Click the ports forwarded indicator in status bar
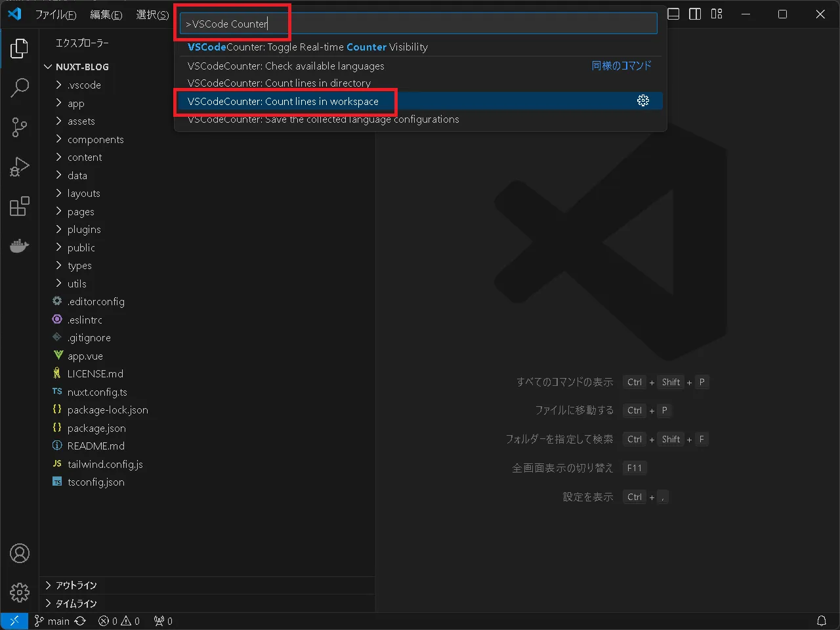 pyautogui.click(x=163, y=621)
